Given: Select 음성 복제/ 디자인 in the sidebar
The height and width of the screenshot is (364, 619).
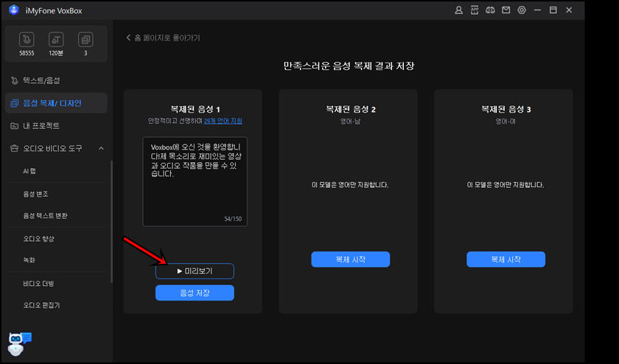Looking at the screenshot, I should coord(56,103).
